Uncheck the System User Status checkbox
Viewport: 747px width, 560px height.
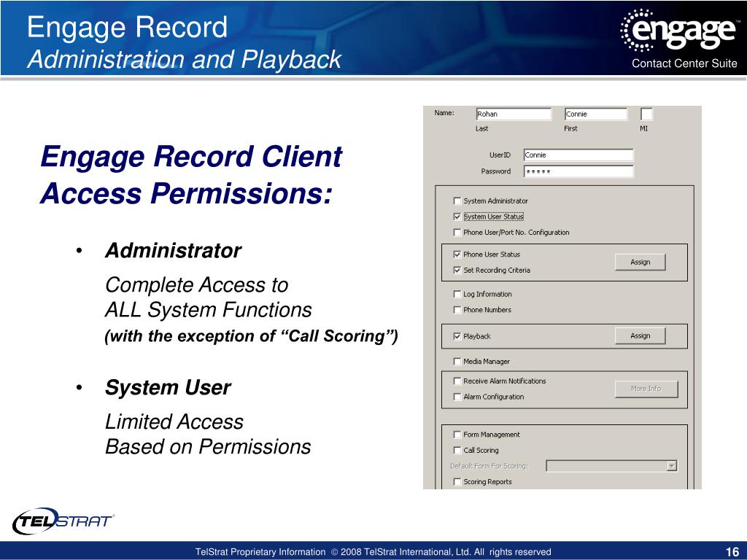pyautogui.click(x=457, y=217)
